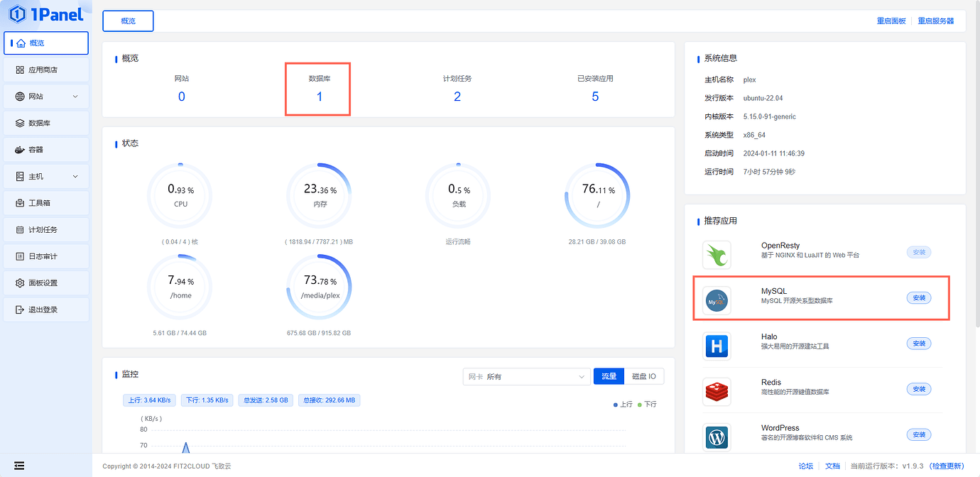This screenshot has width=980, height=477.
Task: Click the WordPress app logo
Action: click(x=717, y=437)
